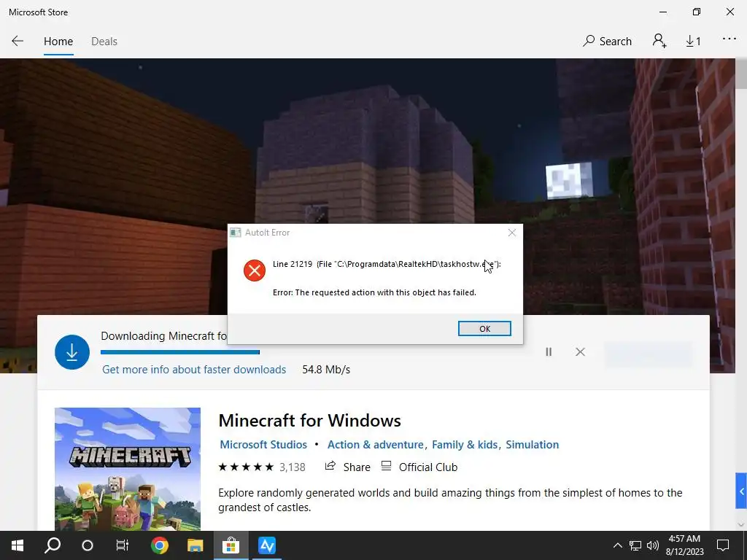
Task: Click OK in the AutoIt Error dialog
Action: point(484,329)
